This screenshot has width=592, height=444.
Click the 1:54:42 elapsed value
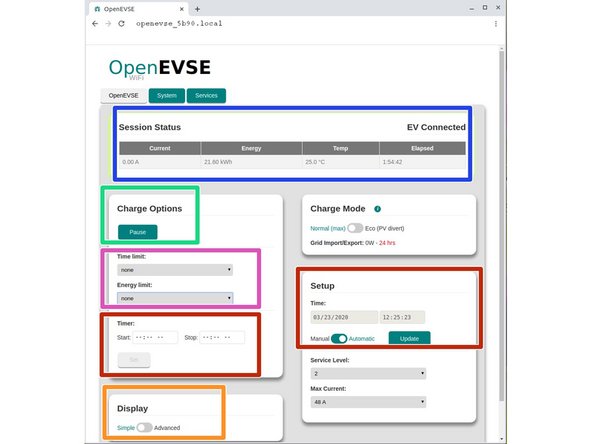(392, 162)
